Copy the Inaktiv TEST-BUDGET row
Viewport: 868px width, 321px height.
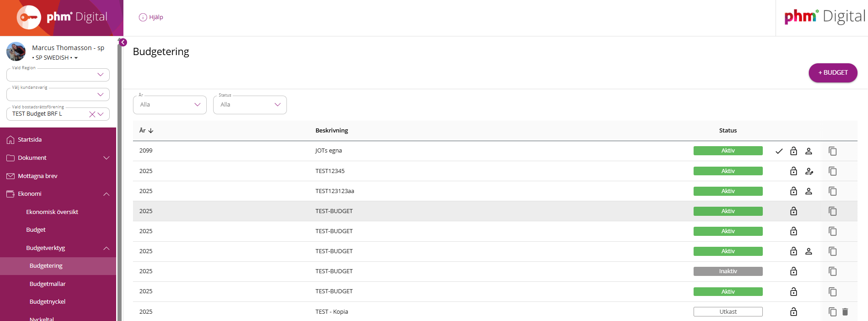click(x=832, y=271)
